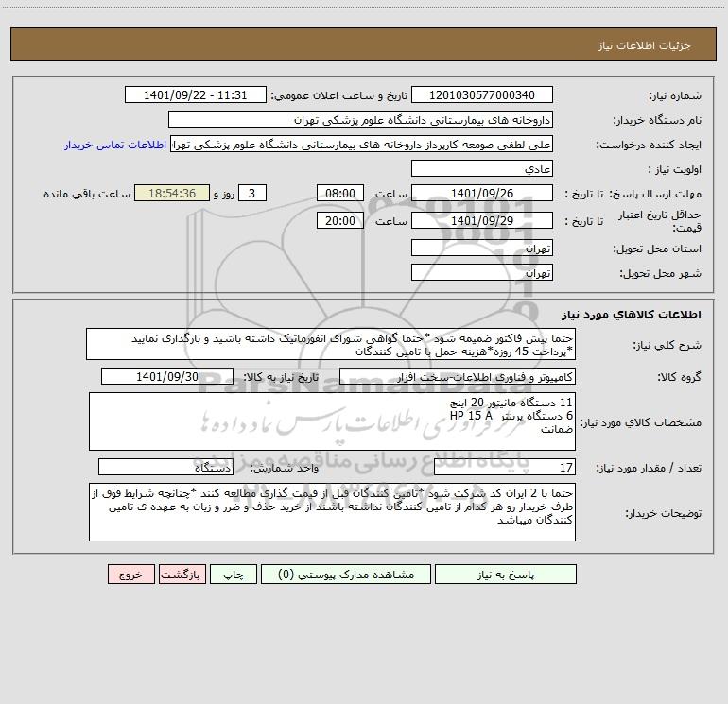Image resolution: width=728 pixels, height=704 pixels.
Task: Click the توضیحات خریدار label
Action: [663, 513]
